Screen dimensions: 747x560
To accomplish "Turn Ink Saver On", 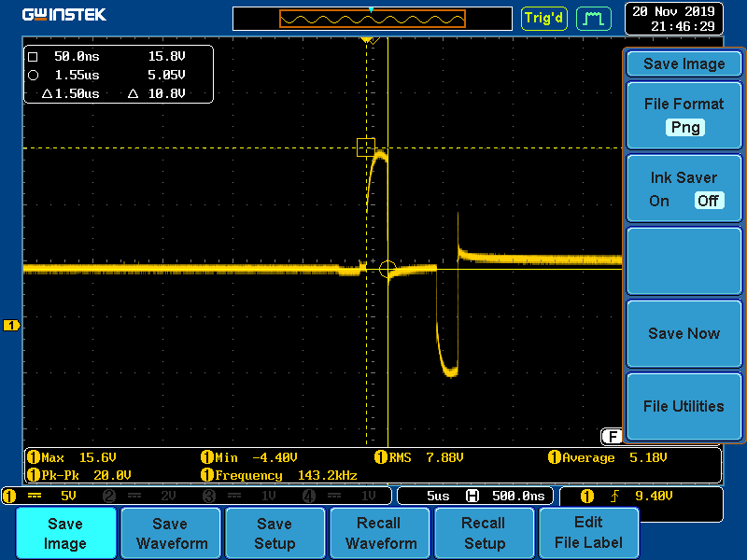I will pyautogui.click(x=659, y=201).
